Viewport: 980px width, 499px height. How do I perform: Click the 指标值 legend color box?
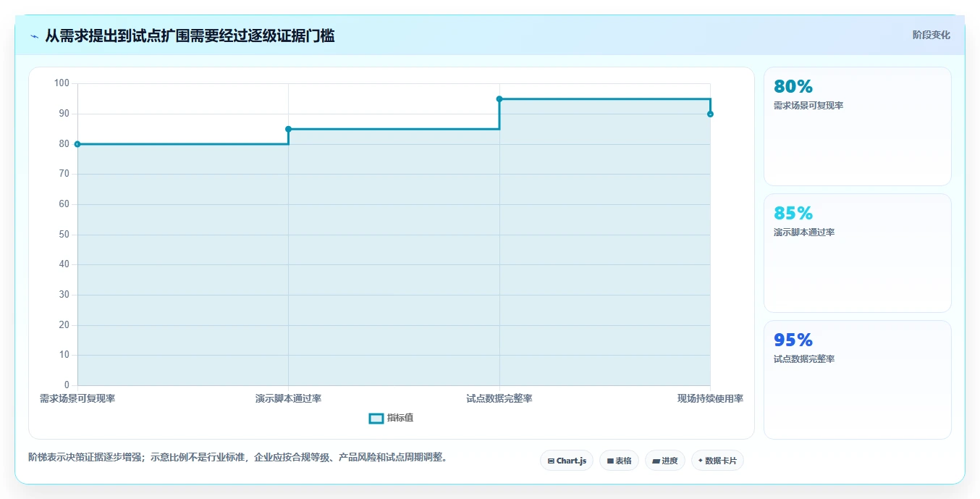click(x=376, y=419)
